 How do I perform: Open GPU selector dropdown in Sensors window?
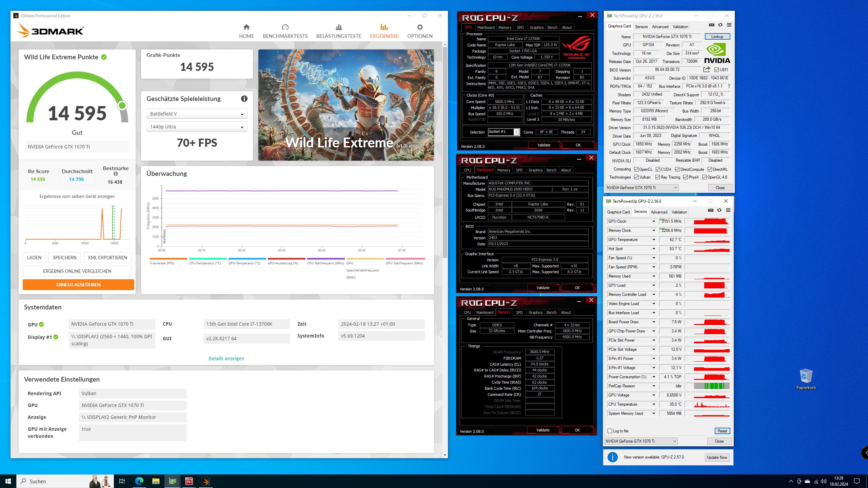641,441
